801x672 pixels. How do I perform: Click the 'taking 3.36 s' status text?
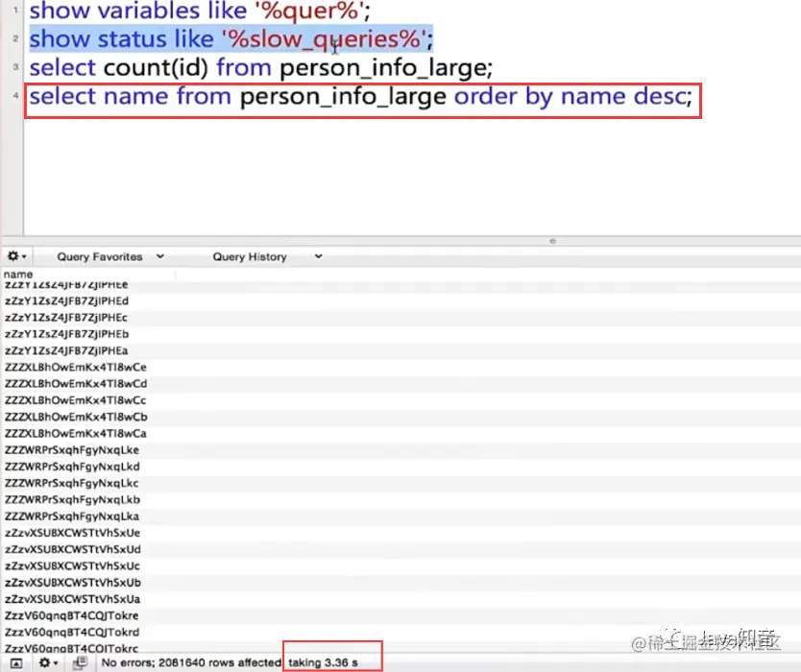324,662
